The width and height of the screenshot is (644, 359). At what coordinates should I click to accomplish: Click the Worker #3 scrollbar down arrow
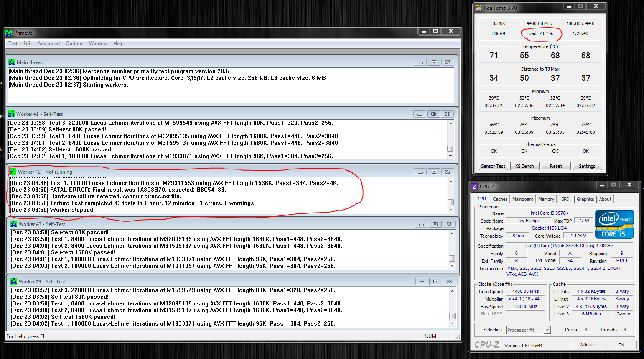[x=452, y=266]
